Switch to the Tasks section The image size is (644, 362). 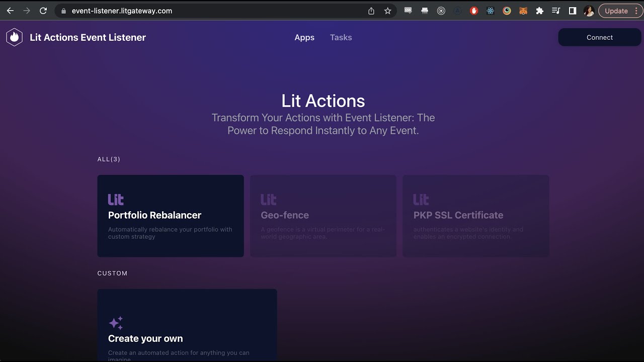[x=341, y=37]
